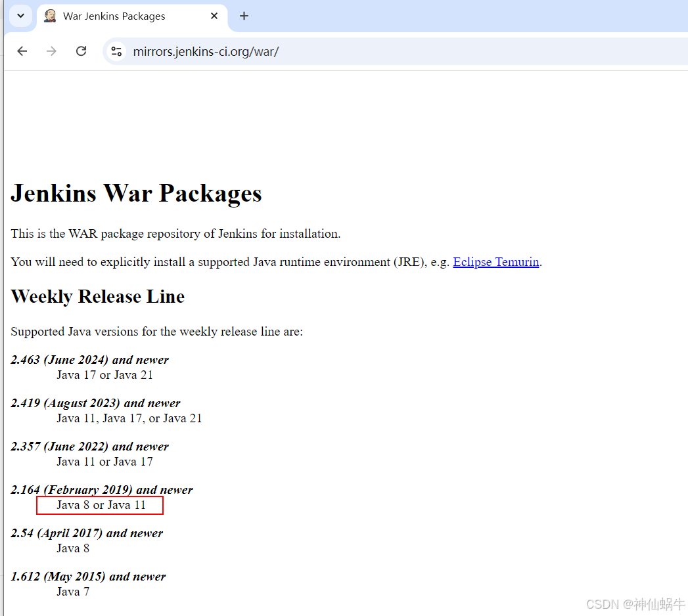Click '2.357 (June 2022) and newer'
The height and width of the screenshot is (616, 688).
click(x=89, y=447)
